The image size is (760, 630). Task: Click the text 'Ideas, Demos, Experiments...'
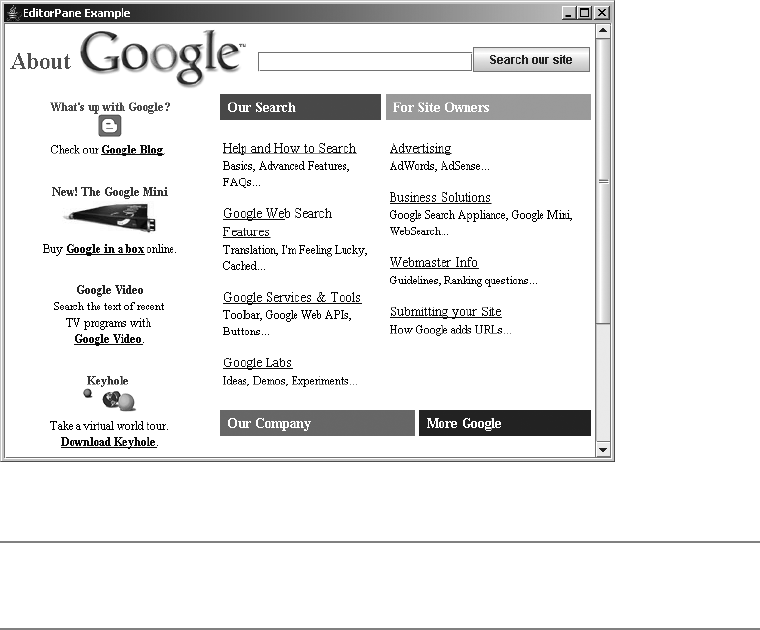[x=290, y=381]
